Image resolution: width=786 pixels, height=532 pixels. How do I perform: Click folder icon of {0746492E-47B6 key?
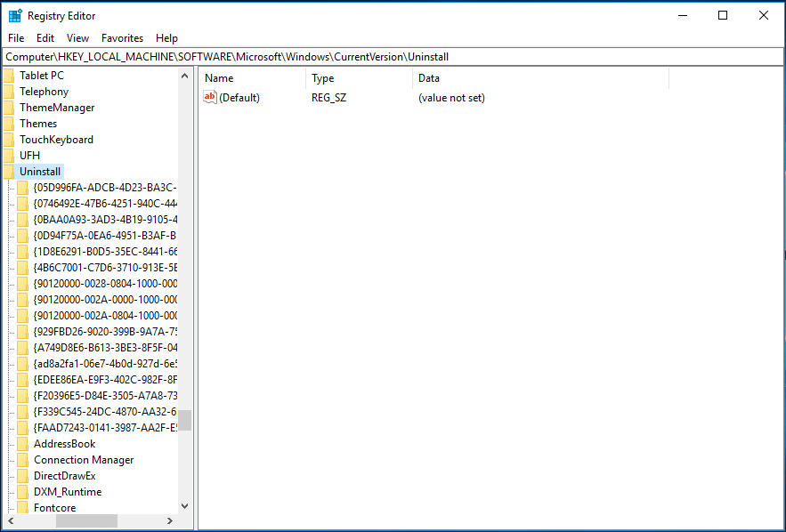point(22,204)
